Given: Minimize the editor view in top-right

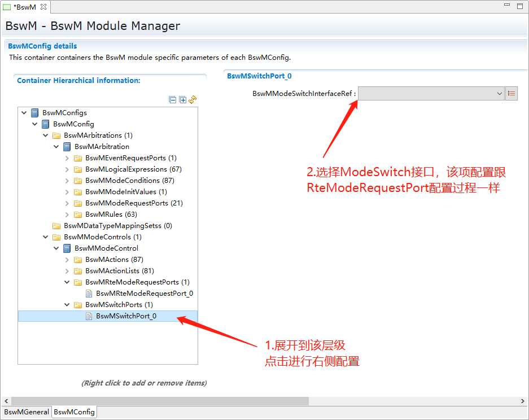Looking at the screenshot, I should (x=507, y=6).
